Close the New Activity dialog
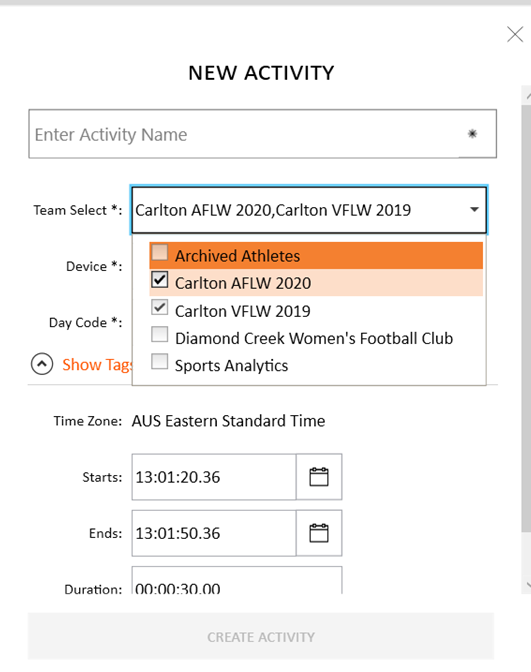The height and width of the screenshot is (672, 531). (515, 34)
